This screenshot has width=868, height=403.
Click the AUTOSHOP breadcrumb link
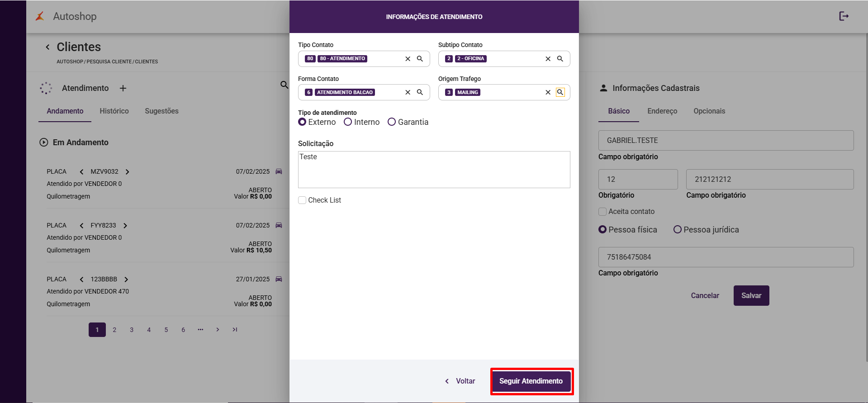(x=70, y=62)
